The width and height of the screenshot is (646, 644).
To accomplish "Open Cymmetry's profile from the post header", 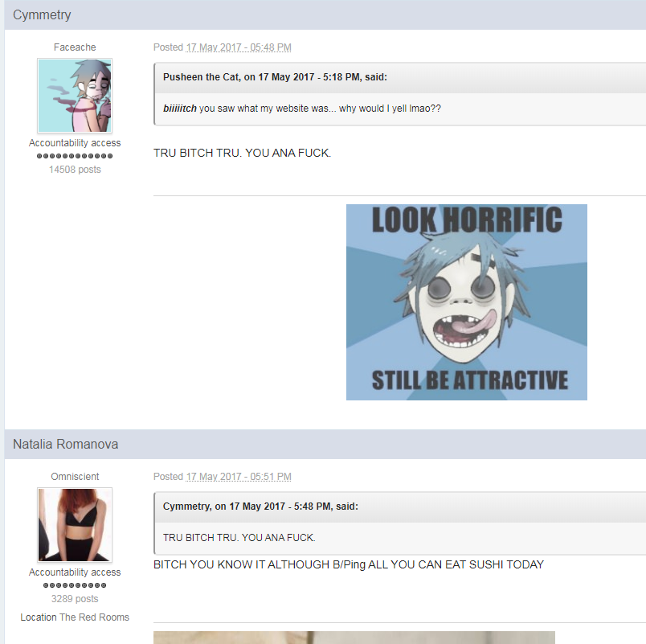I will click(42, 14).
